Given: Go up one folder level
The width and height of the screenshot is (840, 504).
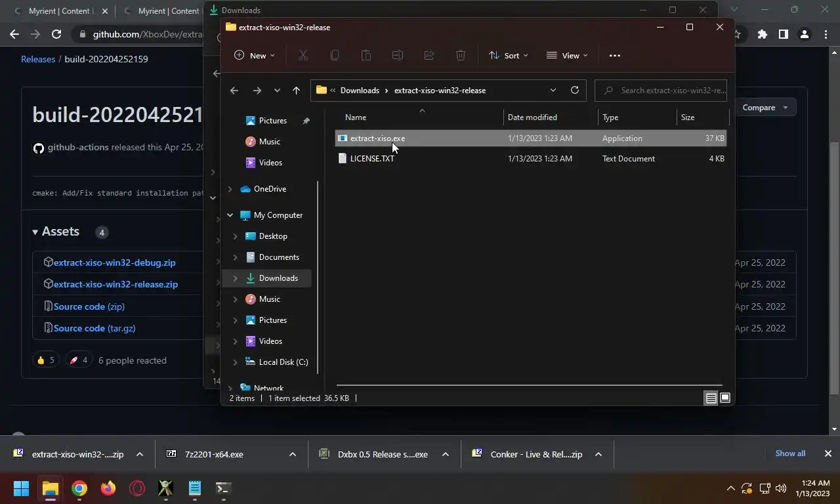Looking at the screenshot, I should (x=296, y=91).
